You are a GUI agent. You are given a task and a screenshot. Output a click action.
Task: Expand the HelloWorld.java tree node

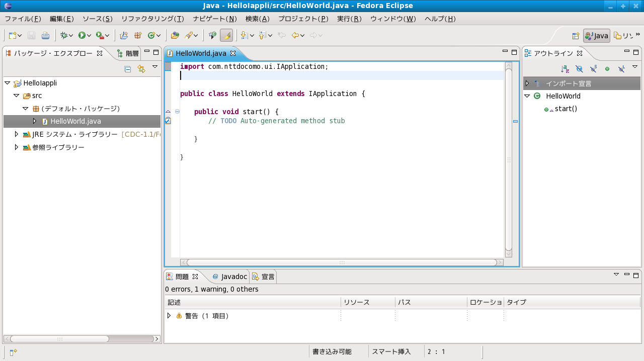click(x=35, y=121)
